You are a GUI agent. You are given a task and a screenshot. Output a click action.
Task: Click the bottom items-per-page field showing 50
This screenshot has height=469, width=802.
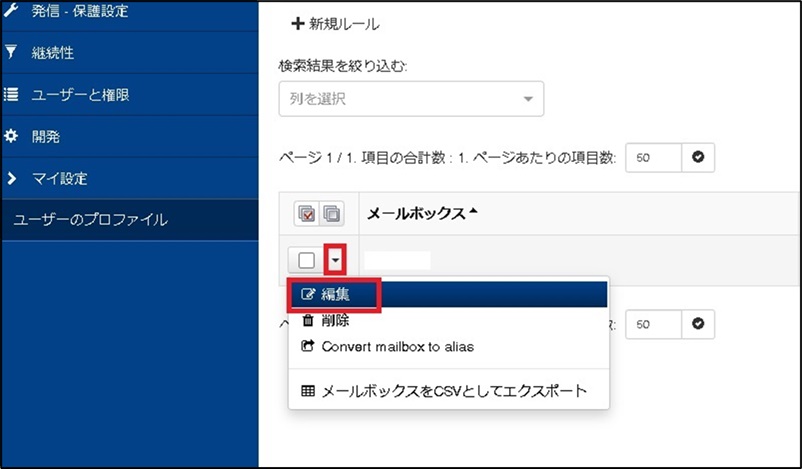[654, 324]
